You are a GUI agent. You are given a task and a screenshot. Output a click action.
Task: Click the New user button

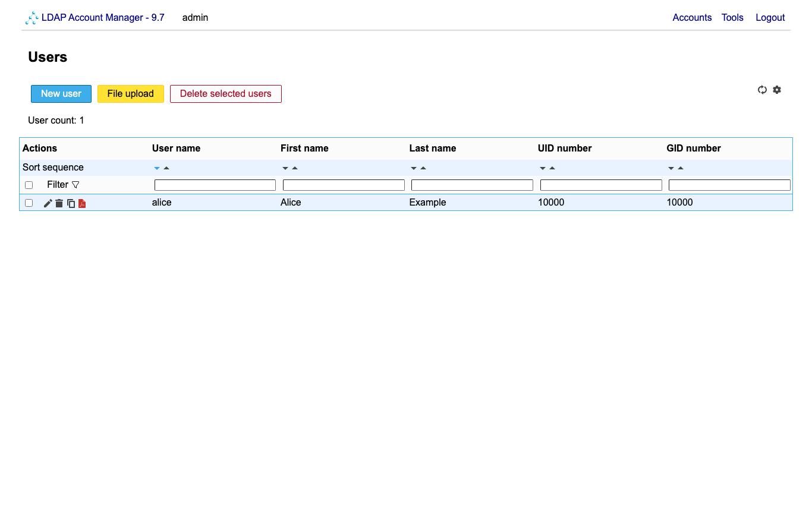pyautogui.click(x=61, y=94)
